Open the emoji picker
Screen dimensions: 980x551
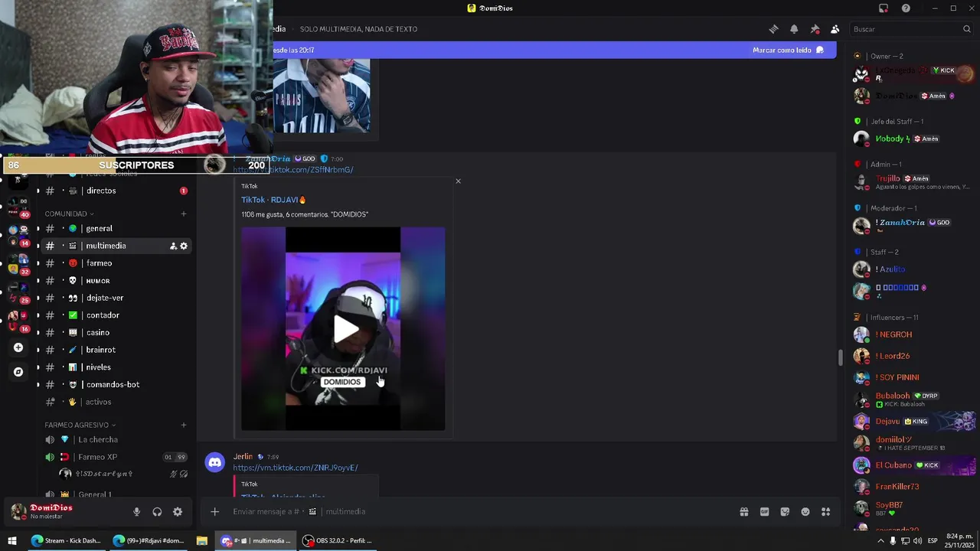[x=805, y=512]
